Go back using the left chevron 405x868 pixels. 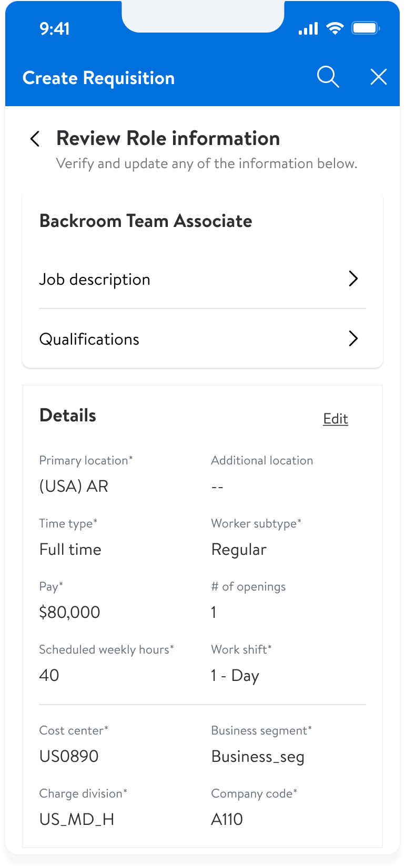(x=35, y=139)
